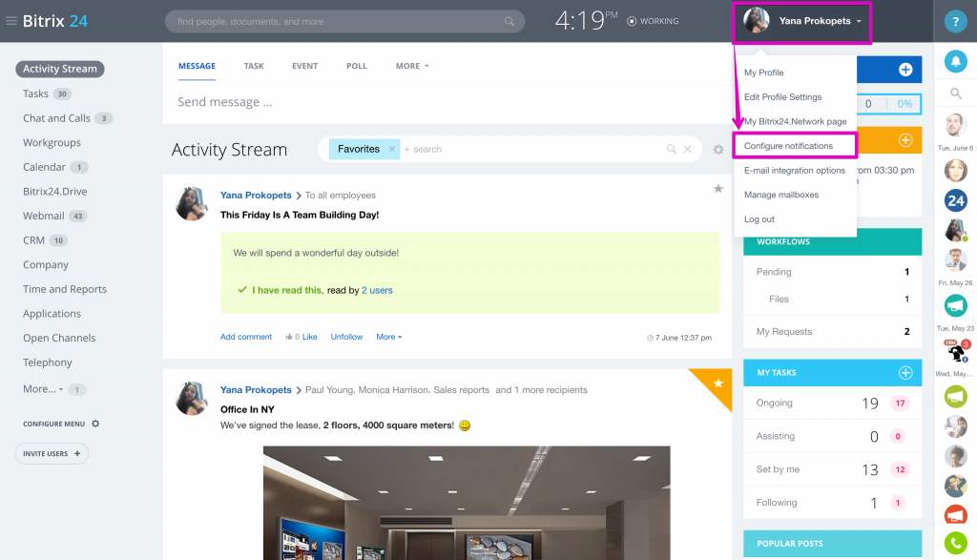Click magnifier icon in Activity Stream search
Screen dimensions: 977x560
point(671,150)
